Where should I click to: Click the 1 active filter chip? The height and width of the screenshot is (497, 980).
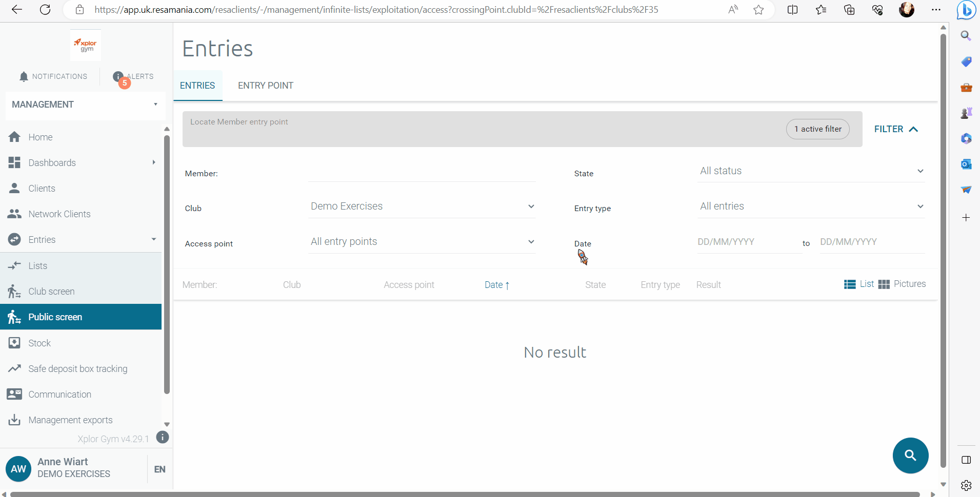(817, 129)
